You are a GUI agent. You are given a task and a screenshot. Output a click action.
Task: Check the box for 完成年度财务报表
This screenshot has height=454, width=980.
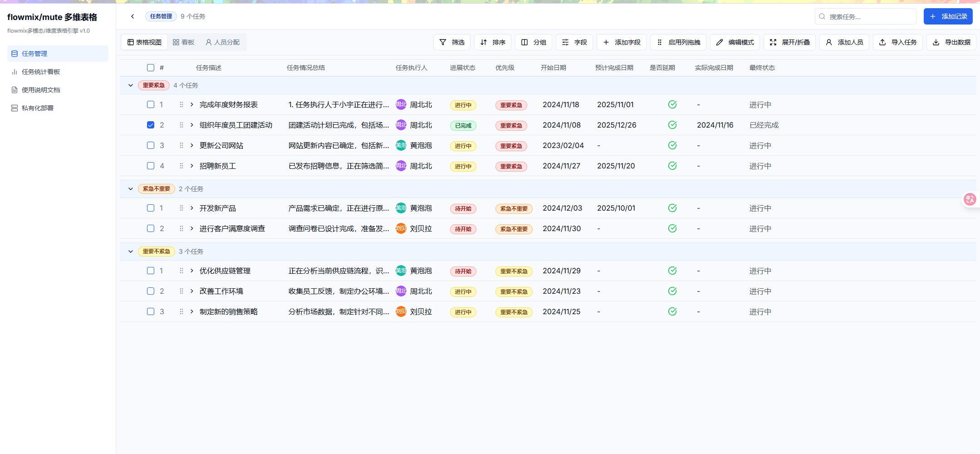151,104
